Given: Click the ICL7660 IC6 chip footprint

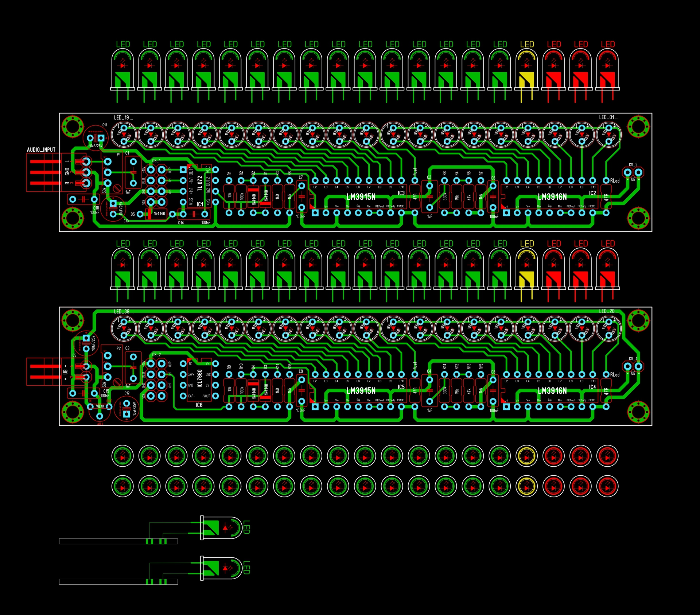Looking at the screenshot, I should tap(199, 380).
